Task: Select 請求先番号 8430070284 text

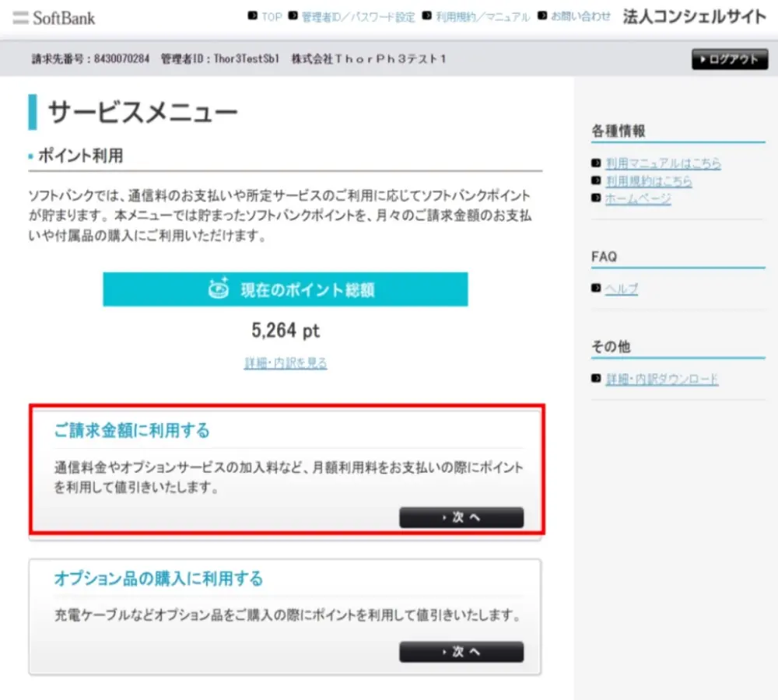Action: [x=90, y=59]
